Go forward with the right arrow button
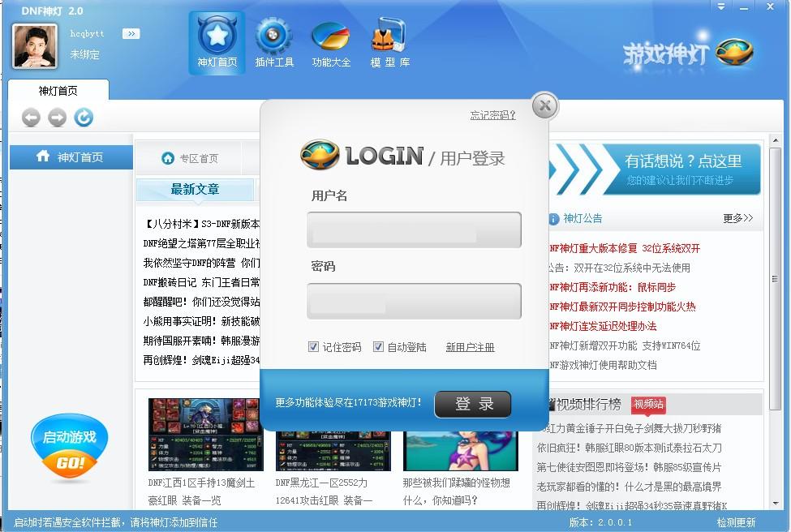 tap(57, 118)
